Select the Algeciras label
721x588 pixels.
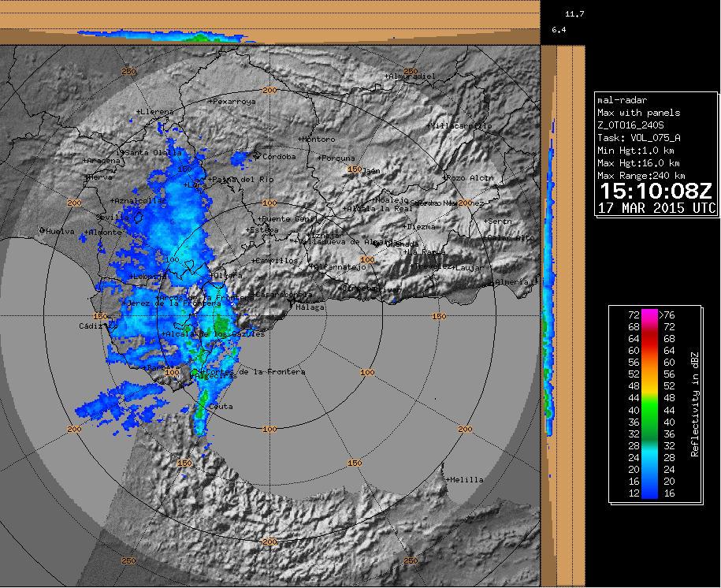214,375
